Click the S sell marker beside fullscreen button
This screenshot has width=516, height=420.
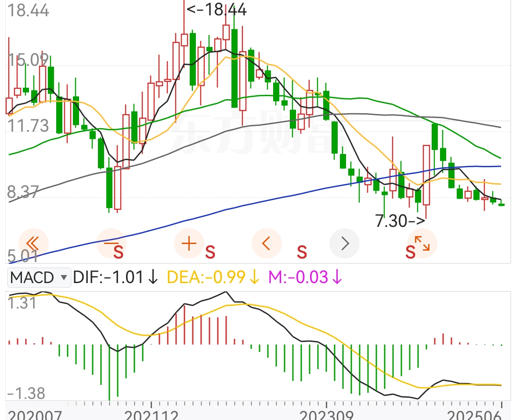[x=410, y=253]
